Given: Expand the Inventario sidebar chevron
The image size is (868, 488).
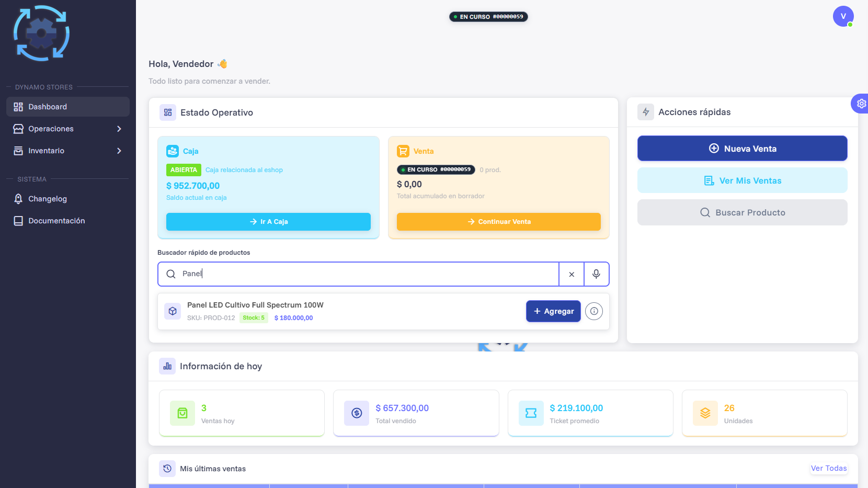Looking at the screenshot, I should (119, 151).
